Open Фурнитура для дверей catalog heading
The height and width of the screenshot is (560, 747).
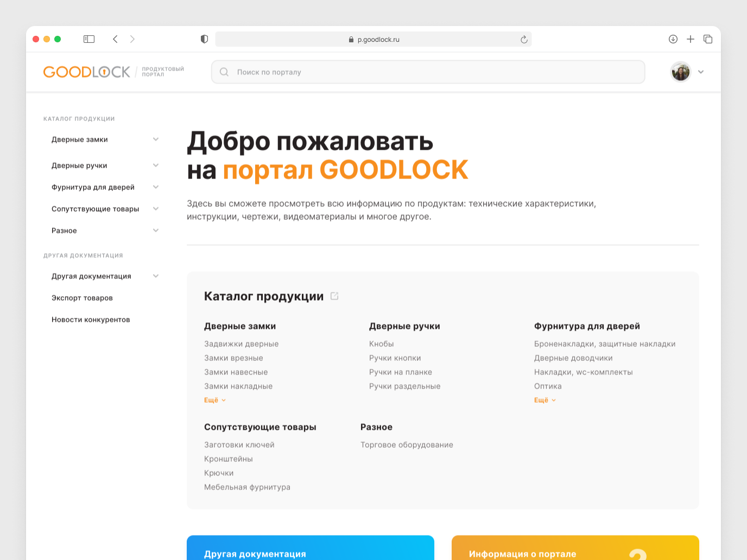coord(587,326)
